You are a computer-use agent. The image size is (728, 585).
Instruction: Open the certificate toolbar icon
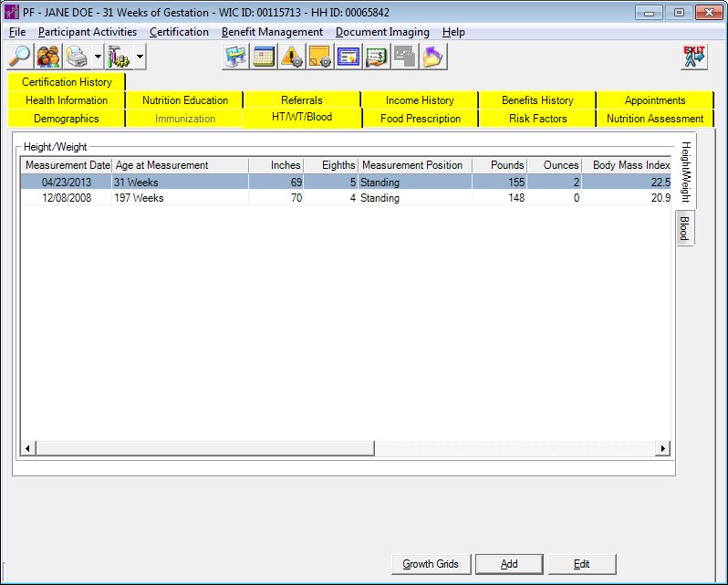348,57
